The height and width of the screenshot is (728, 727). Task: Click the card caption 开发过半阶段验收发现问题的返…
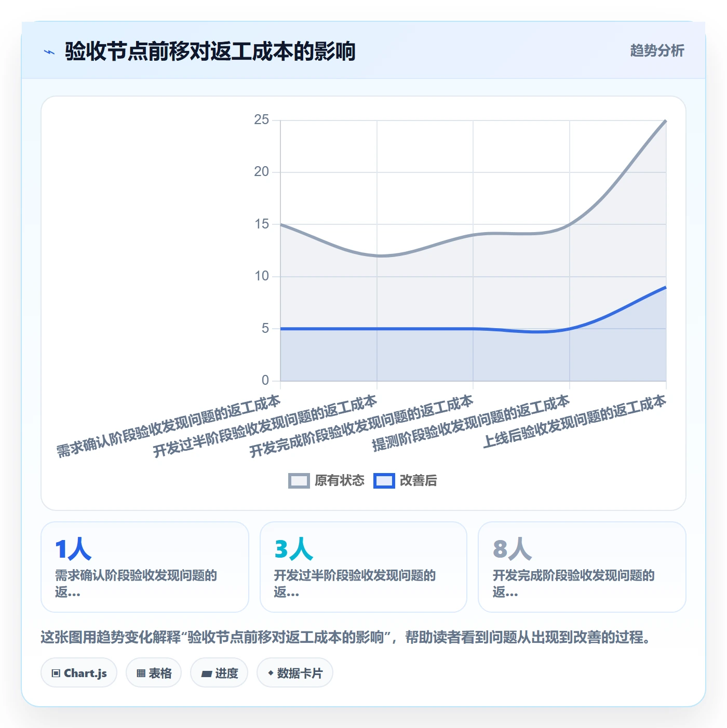click(x=355, y=584)
